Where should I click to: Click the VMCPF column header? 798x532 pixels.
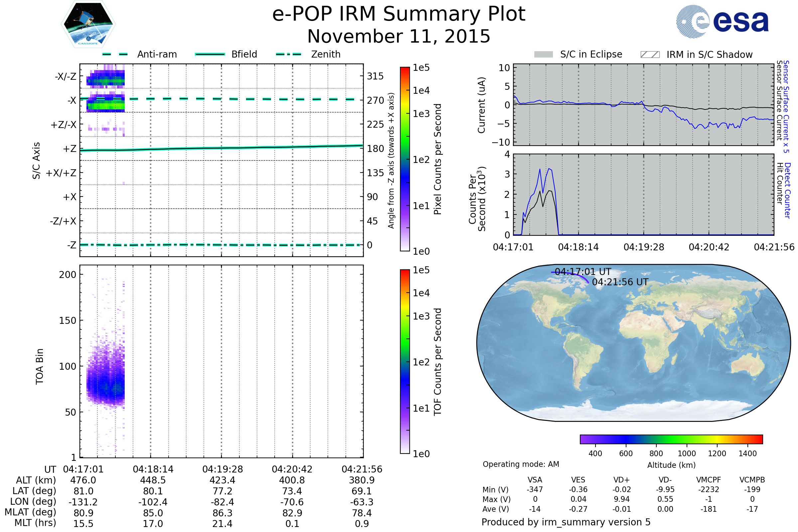pos(709,480)
